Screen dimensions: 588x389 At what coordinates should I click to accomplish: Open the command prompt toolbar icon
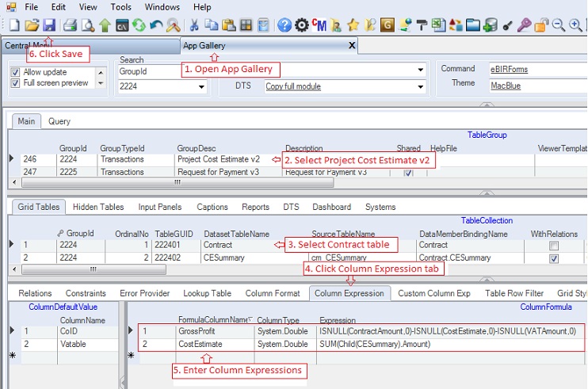[122, 25]
